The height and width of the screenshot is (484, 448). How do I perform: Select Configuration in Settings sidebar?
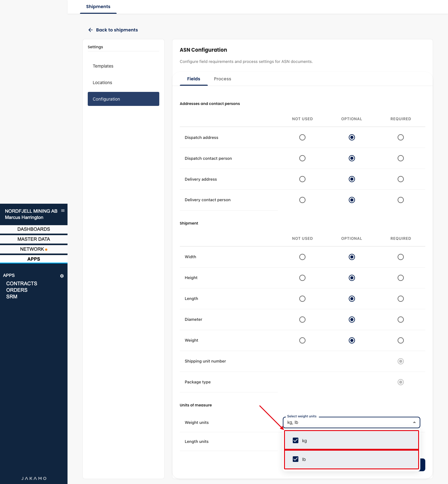pyautogui.click(x=124, y=99)
